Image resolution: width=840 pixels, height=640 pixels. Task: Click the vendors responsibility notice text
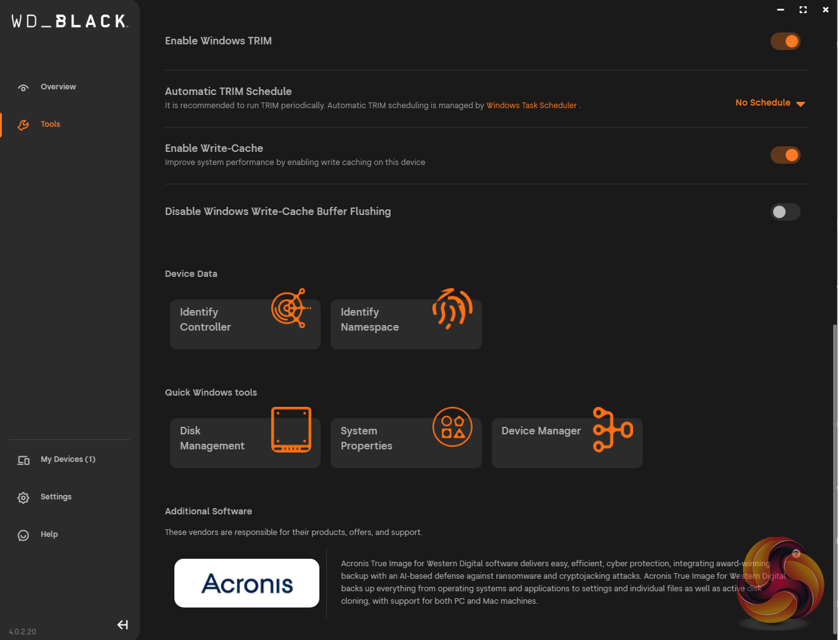click(x=294, y=532)
